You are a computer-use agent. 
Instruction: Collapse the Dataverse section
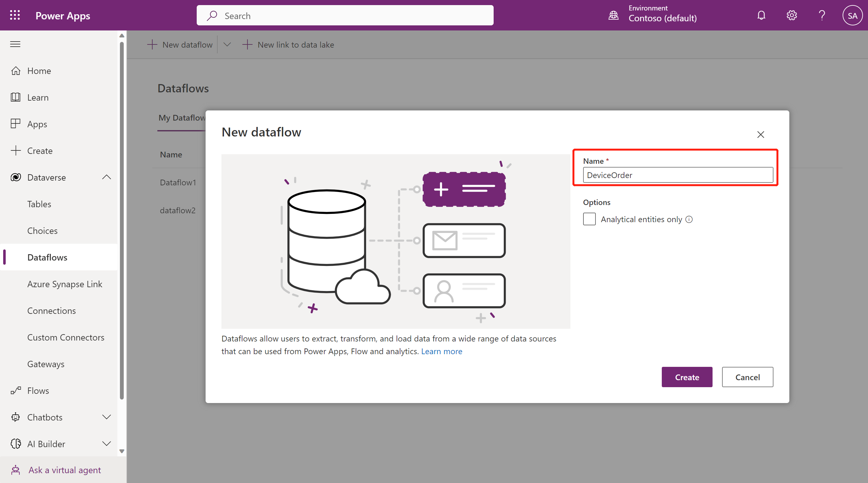pos(107,177)
